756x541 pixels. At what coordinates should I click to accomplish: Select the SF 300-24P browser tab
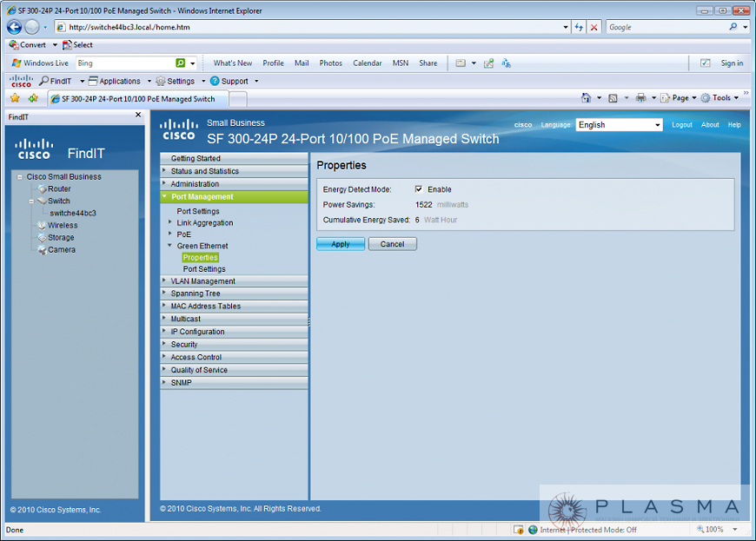[x=138, y=99]
